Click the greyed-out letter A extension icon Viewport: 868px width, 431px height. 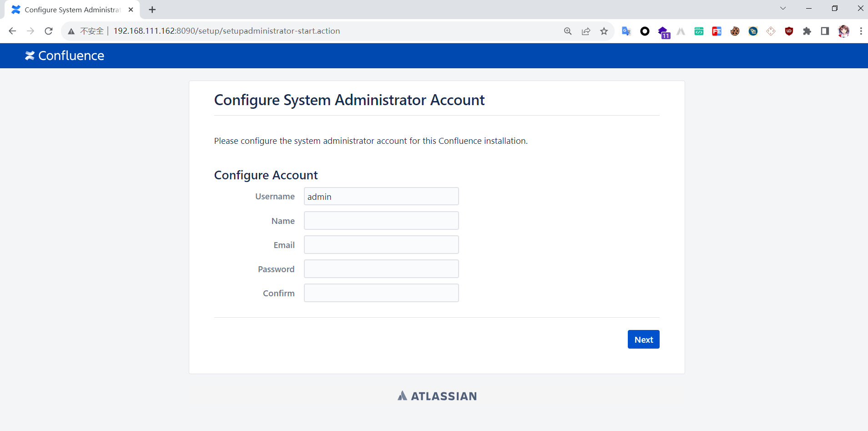[x=681, y=31]
